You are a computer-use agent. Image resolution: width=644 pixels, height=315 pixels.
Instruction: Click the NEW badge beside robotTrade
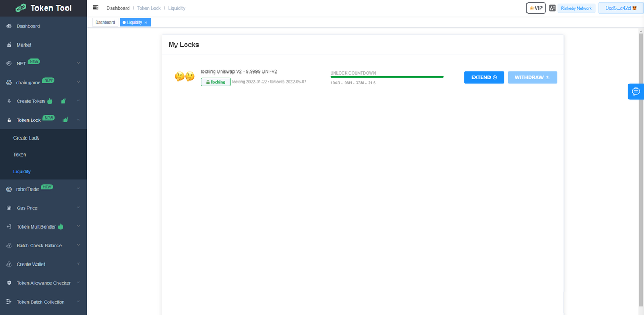click(47, 187)
